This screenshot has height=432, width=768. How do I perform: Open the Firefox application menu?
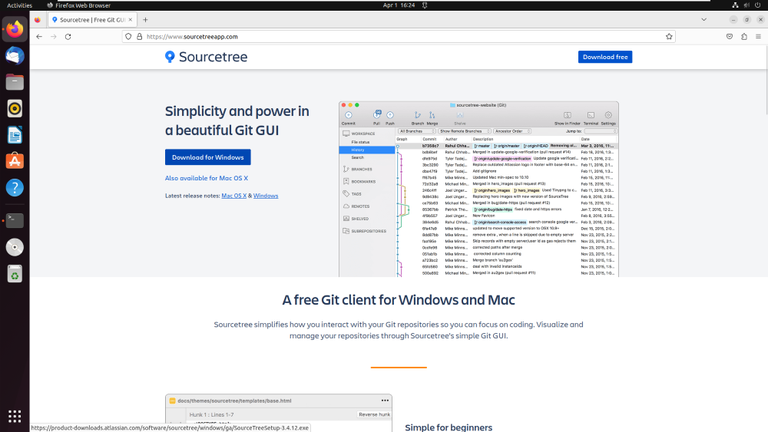(758, 37)
